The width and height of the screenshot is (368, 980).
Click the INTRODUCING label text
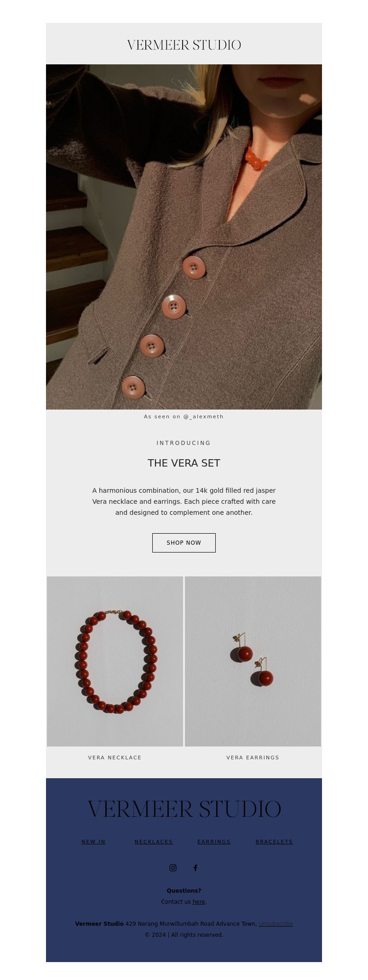pos(184,443)
